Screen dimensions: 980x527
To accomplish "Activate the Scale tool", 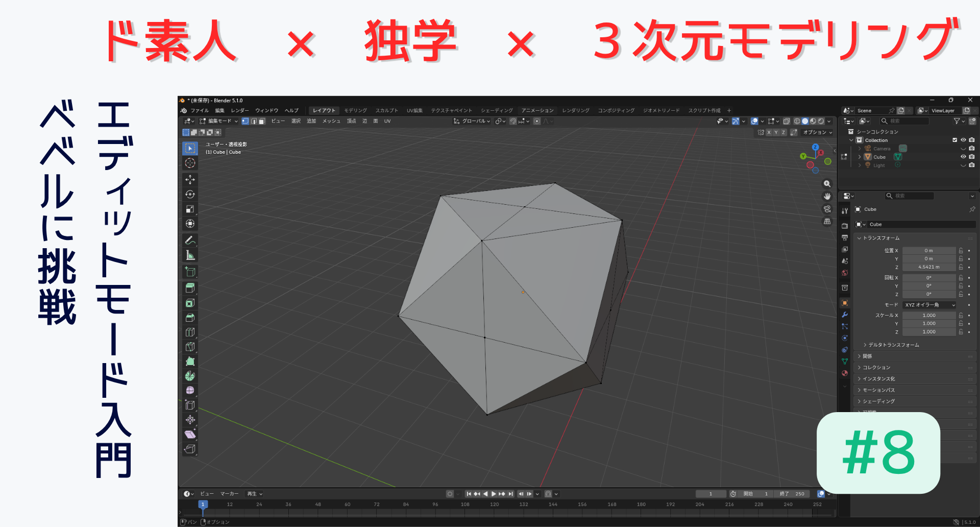I will click(190, 209).
